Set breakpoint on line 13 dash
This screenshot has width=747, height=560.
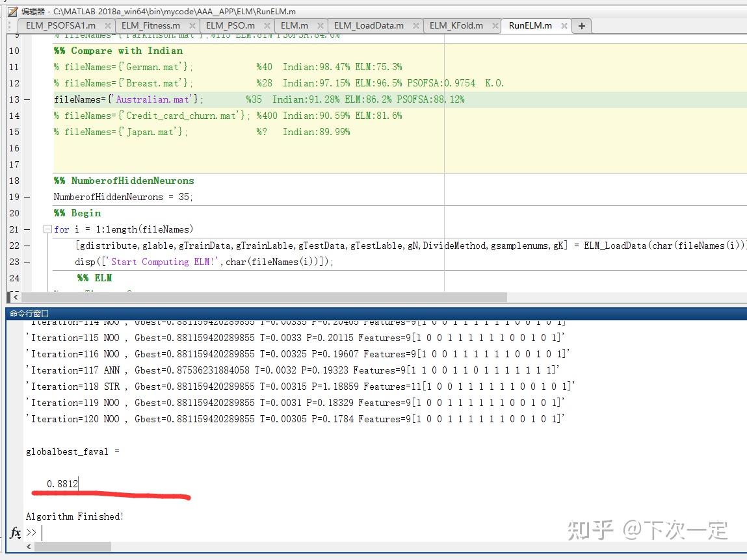click(27, 99)
